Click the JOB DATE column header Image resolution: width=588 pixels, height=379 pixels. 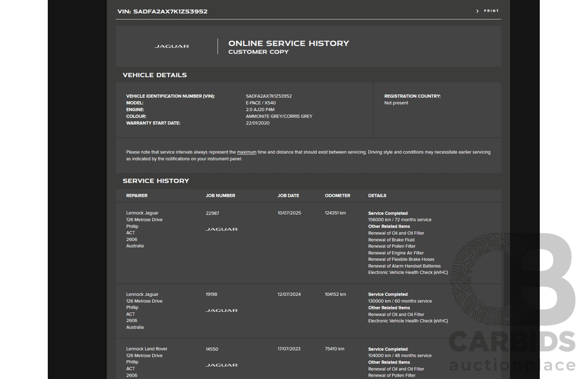288,196
